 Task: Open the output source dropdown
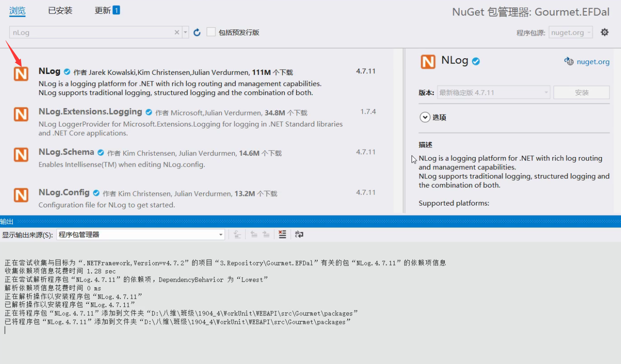point(141,235)
